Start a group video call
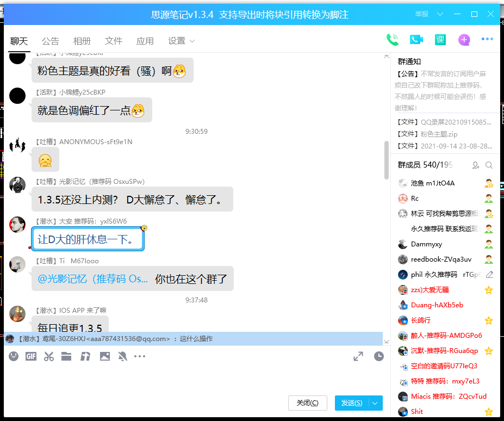This screenshot has height=421, width=504. pos(416,40)
